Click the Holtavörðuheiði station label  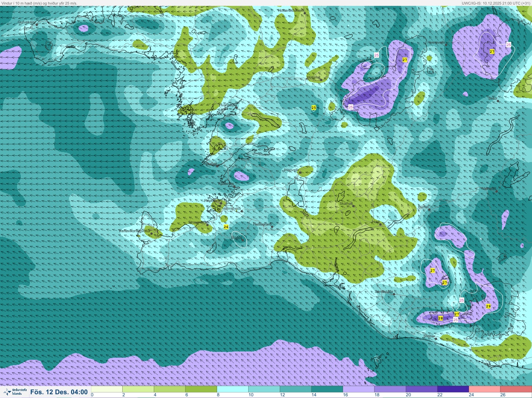(291, 10)
